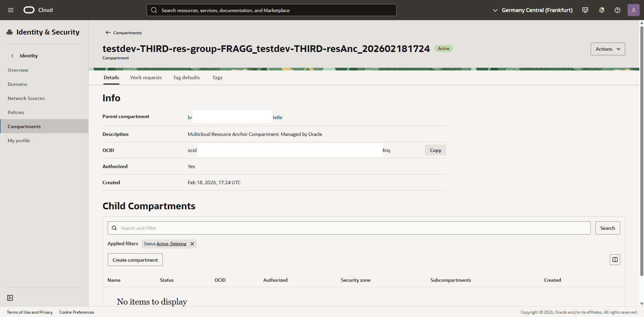Open the Cloud Shell developer tools icon
The image size is (644, 317).
[585, 10]
